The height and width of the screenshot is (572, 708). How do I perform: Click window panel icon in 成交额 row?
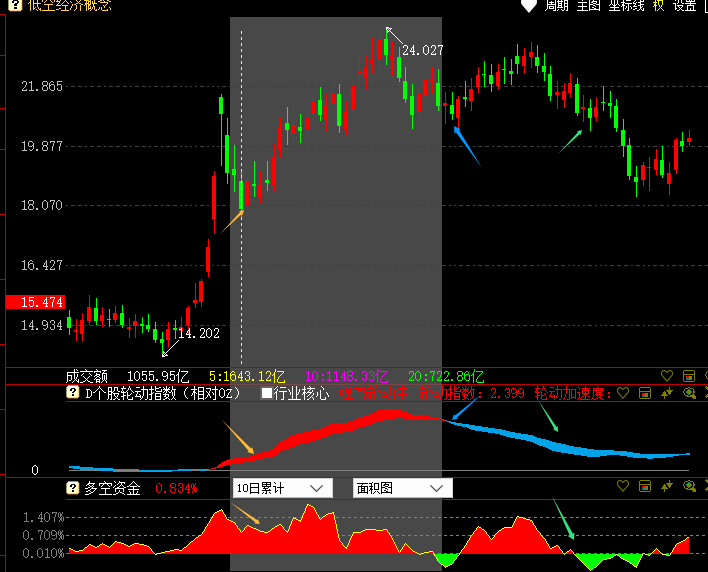(689, 376)
